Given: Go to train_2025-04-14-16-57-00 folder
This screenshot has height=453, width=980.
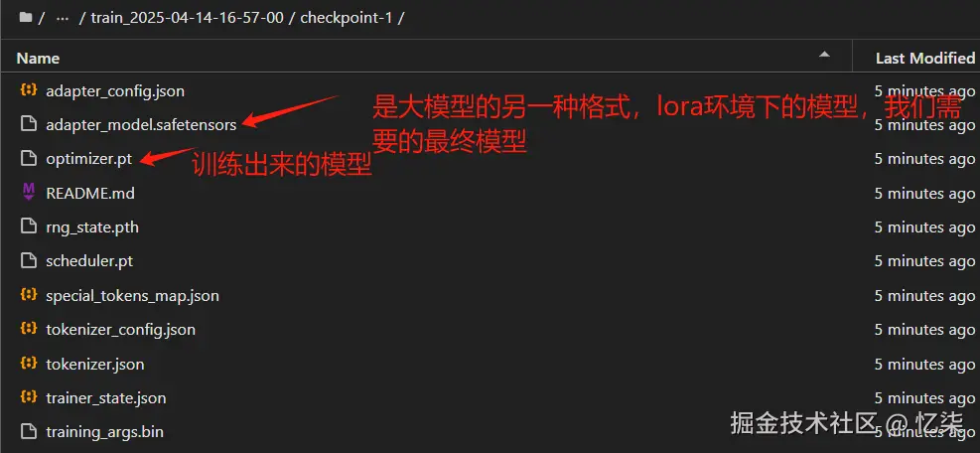Looking at the screenshot, I should click(x=187, y=18).
